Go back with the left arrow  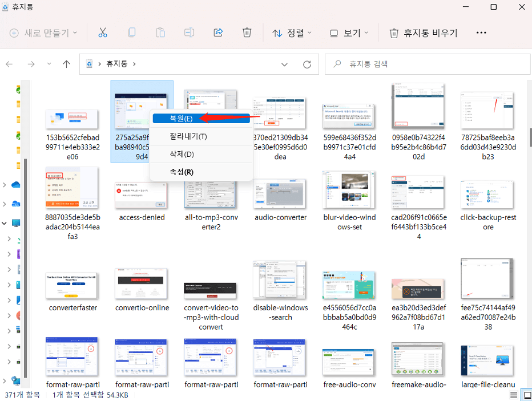9,64
